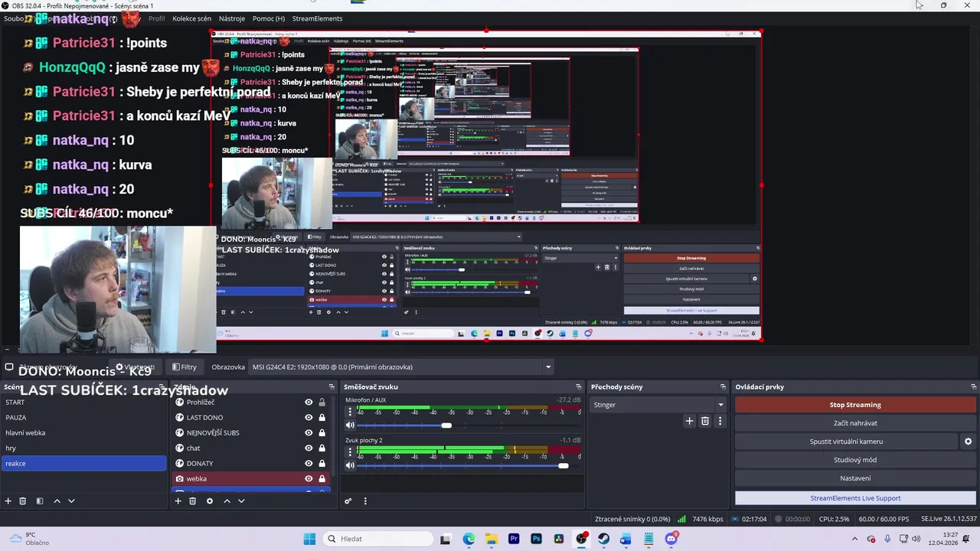Delete selected source with trash icon
Screen dimensions: 980x551
[192, 501]
